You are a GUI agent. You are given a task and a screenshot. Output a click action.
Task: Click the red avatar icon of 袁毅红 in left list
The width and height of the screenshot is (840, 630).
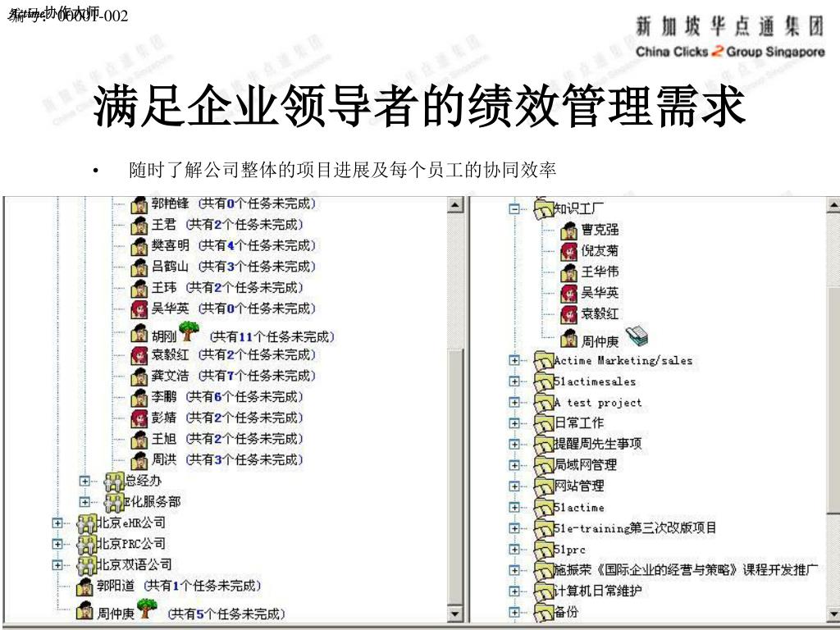139,355
